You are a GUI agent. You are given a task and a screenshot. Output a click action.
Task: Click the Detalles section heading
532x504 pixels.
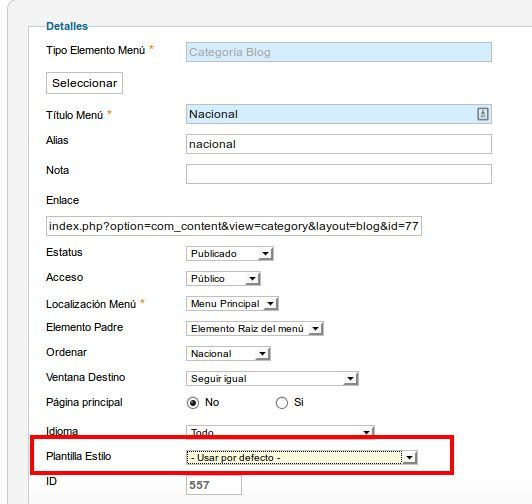pyautogui.click(x=67, y=26)
